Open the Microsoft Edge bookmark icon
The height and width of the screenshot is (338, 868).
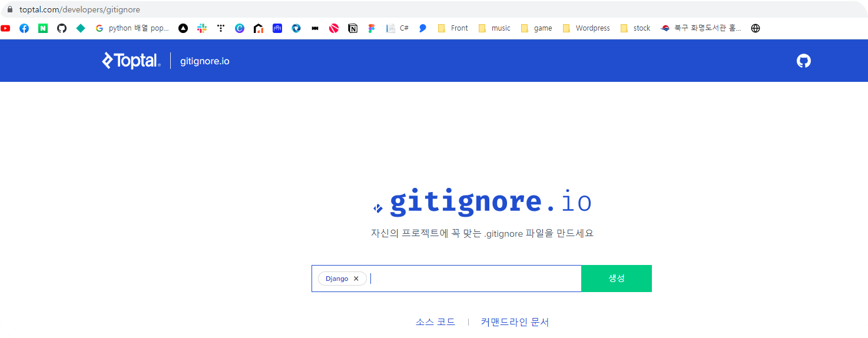click(296, 28)
